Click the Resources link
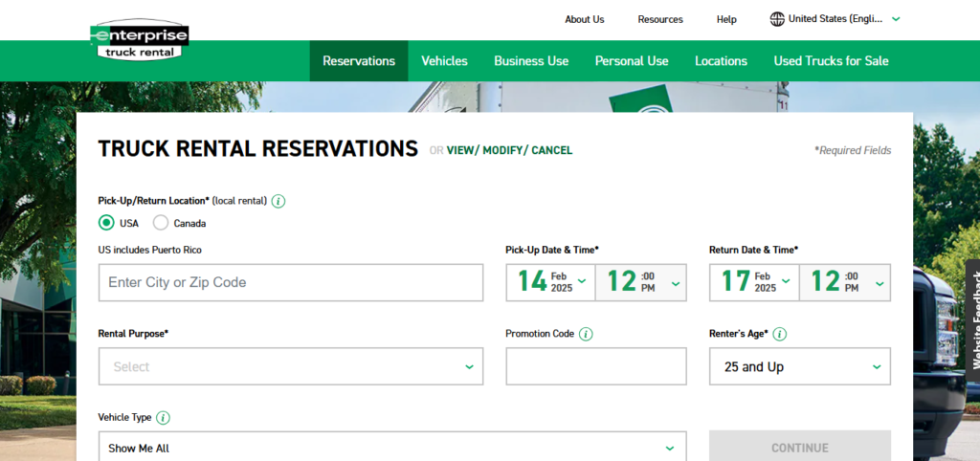This screenshot has height=461, width=980. tap(660, 19)
